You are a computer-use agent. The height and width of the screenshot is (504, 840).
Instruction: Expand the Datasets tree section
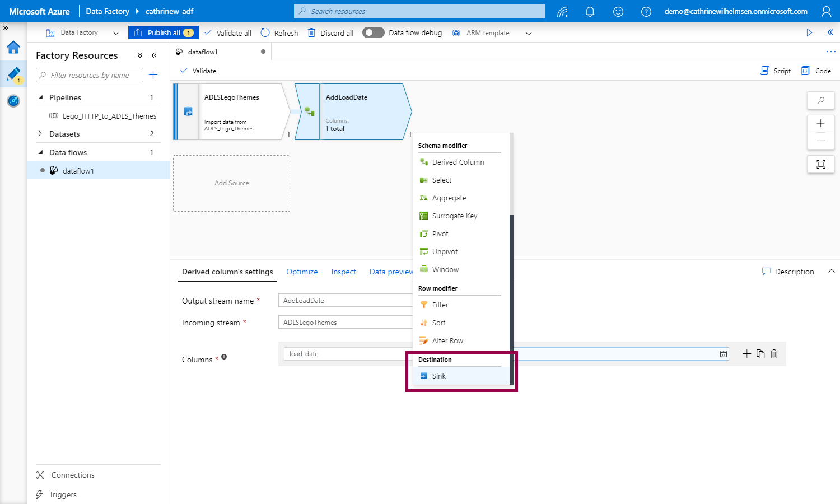point(40,134)
